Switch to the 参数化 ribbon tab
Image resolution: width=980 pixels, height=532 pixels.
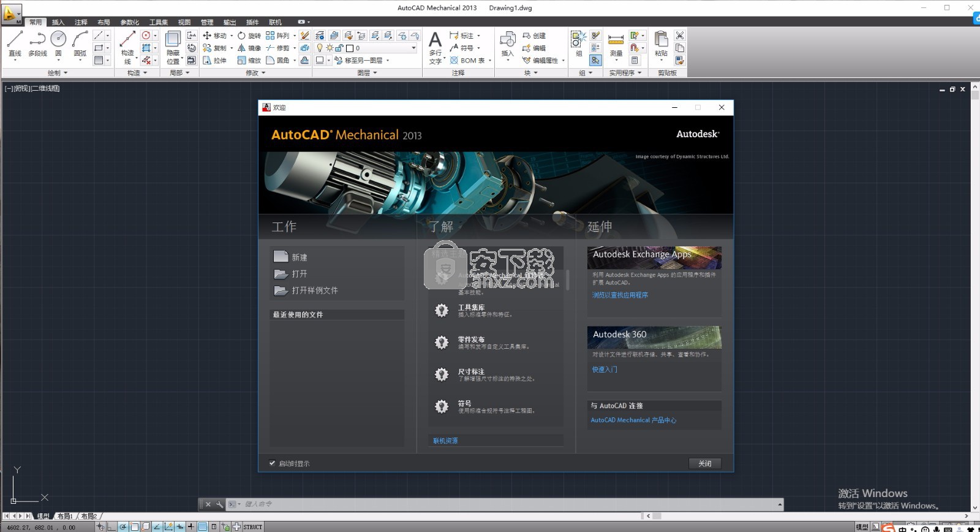point(129,22)
